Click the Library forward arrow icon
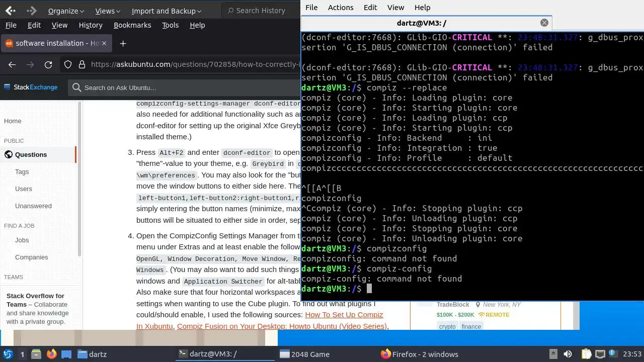This screenshot has height=362, width=644. pyautogui.click(x=31, y=11)
